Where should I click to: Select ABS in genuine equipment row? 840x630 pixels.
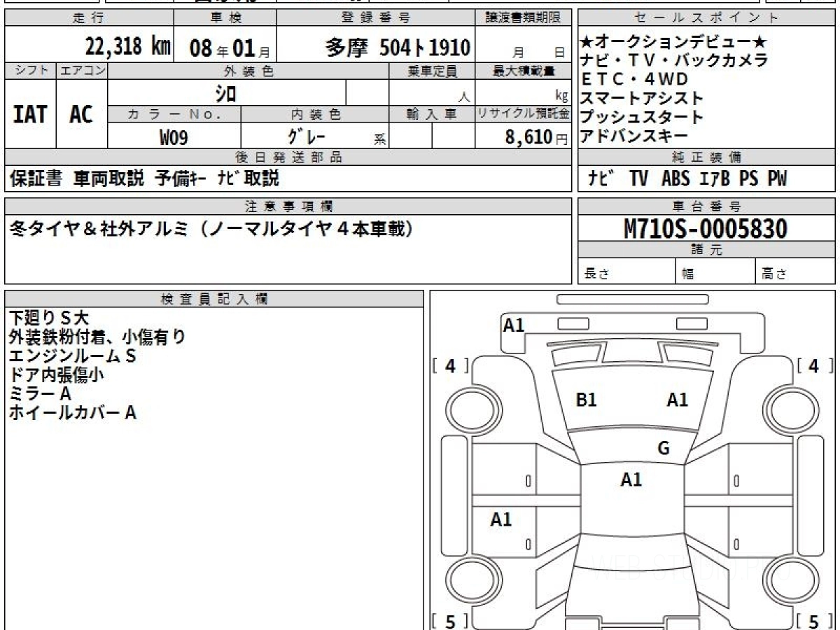click(x=675, y=179)
